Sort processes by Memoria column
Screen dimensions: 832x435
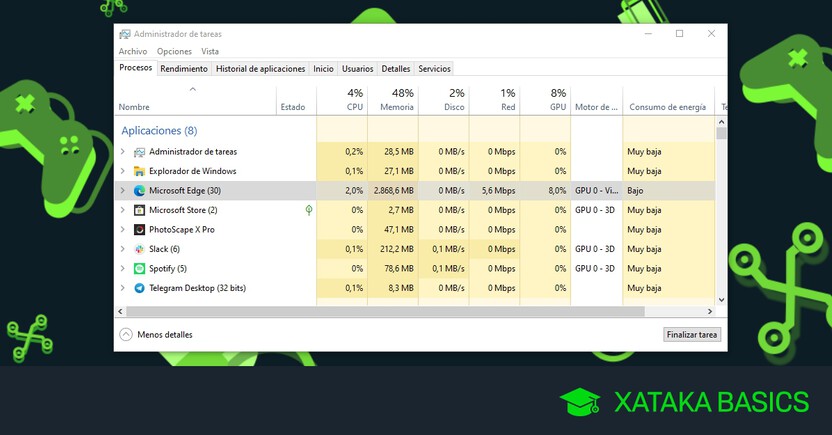click(x=392, y=100)
